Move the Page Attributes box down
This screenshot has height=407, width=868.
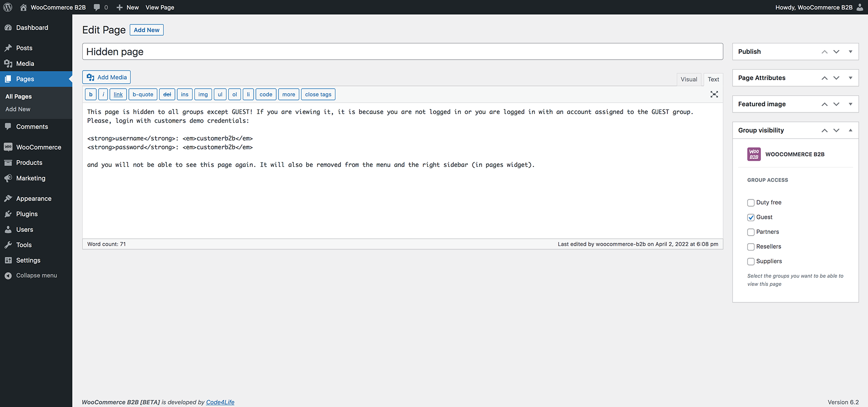836,78
